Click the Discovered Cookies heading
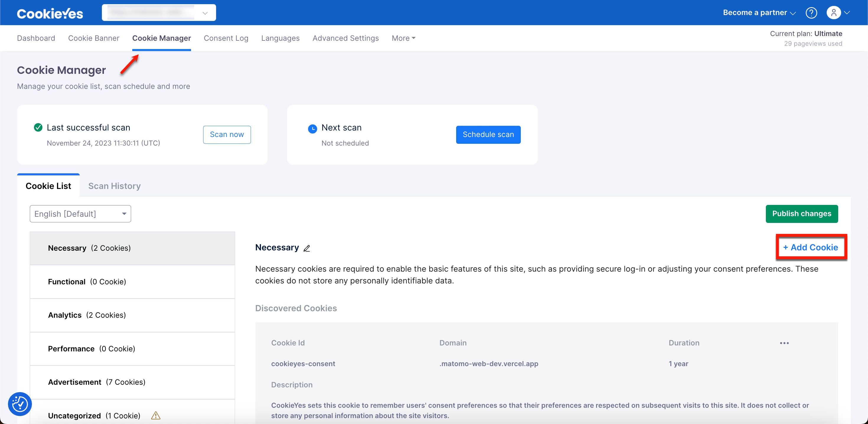 coord(296,308)
